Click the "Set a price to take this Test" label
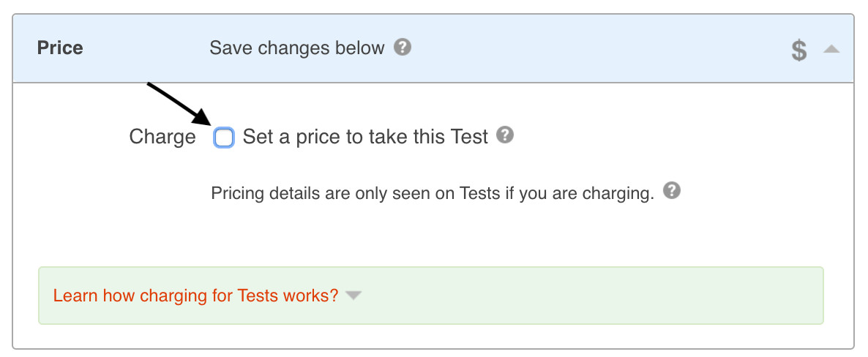The width and height of the screenshot is (868, 357). tap(365, 137)
